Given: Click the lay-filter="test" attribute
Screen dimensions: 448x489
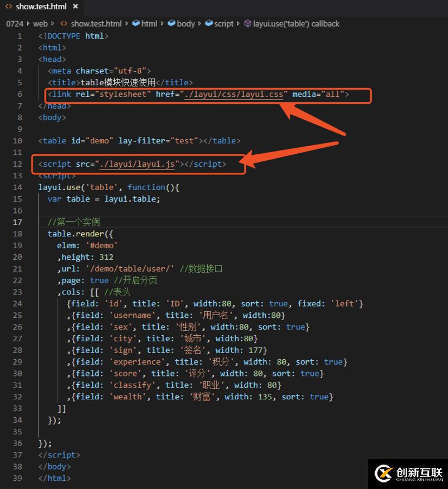Looking at the screenshot, I should [x=158, y=141].
